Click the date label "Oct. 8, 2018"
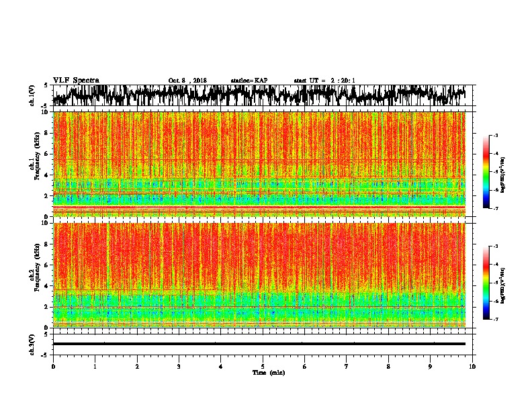The height and width of the screenshot is (411, 532). coord(187,81)
